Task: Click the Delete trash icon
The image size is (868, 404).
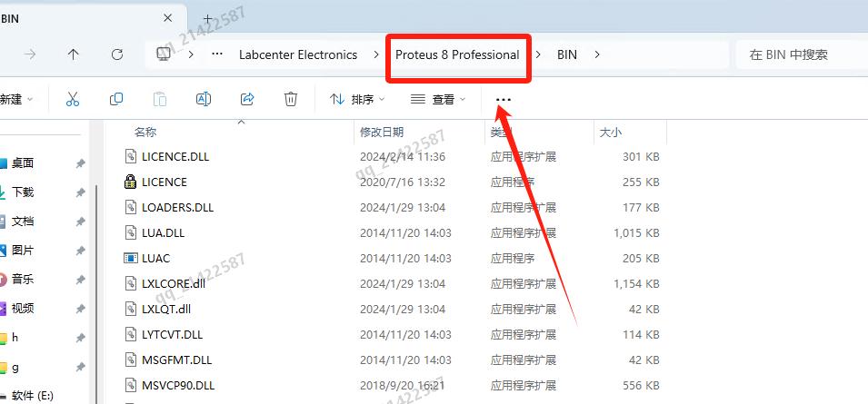Action: (291, 99)
